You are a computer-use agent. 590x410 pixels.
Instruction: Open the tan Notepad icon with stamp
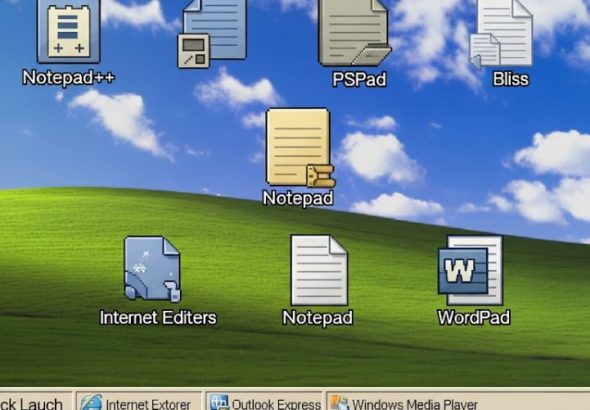pos(300,147)
